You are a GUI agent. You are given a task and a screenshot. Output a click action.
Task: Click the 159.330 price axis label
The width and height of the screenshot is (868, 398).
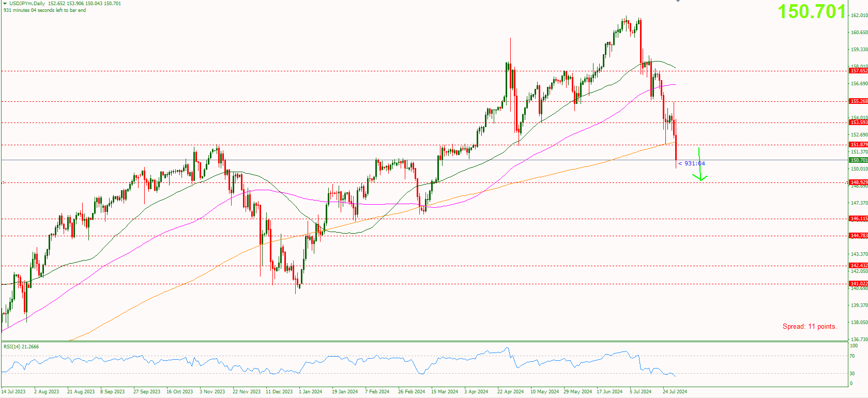859,50
